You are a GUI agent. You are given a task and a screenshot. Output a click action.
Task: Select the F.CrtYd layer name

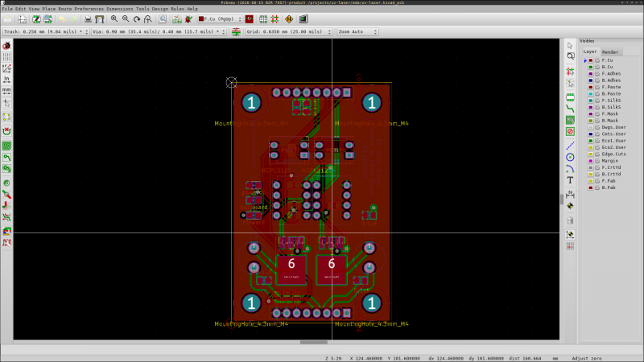tap(612, 167)
